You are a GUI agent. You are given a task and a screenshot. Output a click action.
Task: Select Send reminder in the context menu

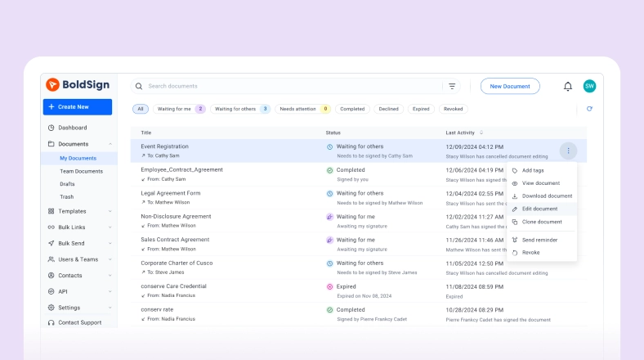(539, 240)
